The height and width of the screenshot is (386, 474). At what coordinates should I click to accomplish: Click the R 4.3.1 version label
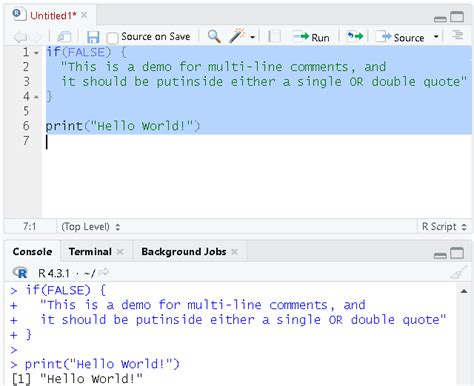click(x=54, y=273)
